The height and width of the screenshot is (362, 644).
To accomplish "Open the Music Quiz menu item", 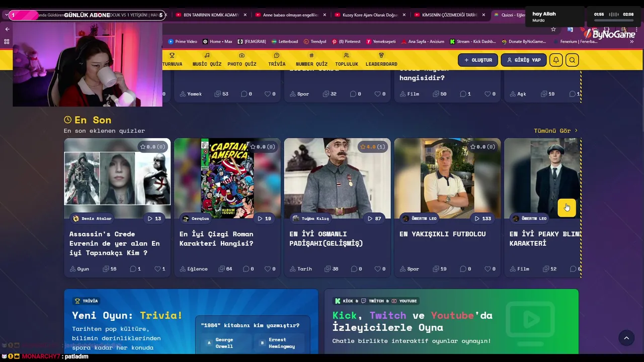I will point(207,60).
